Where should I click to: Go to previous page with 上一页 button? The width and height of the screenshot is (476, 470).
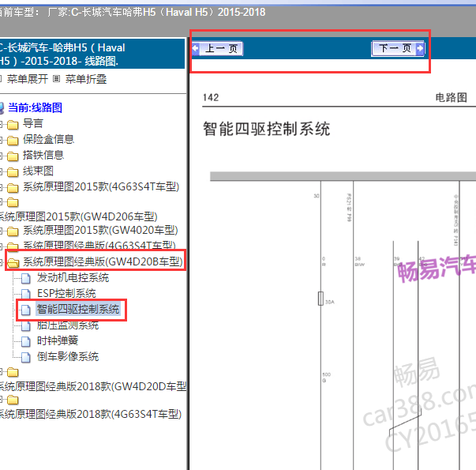click(x=217, y=48)
